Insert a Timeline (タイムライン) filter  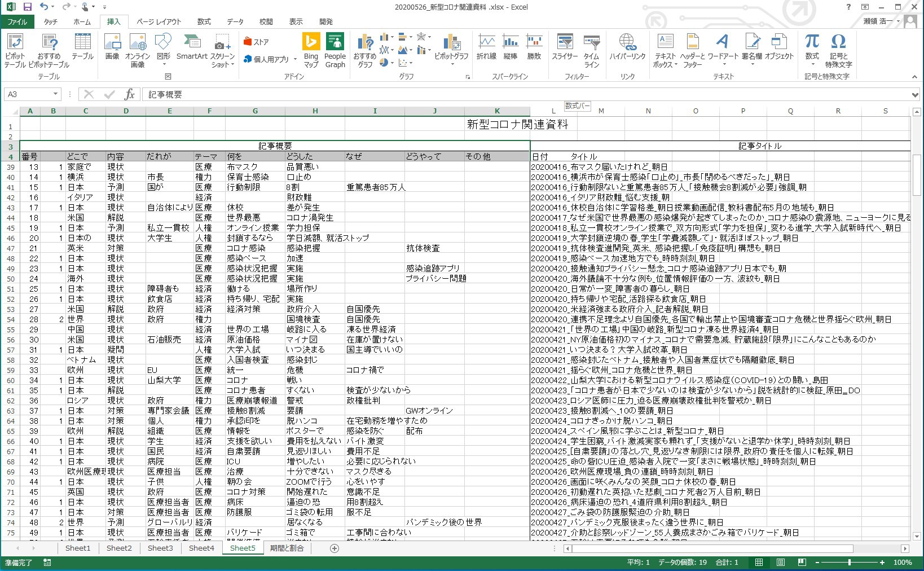(x=591, y=51)
